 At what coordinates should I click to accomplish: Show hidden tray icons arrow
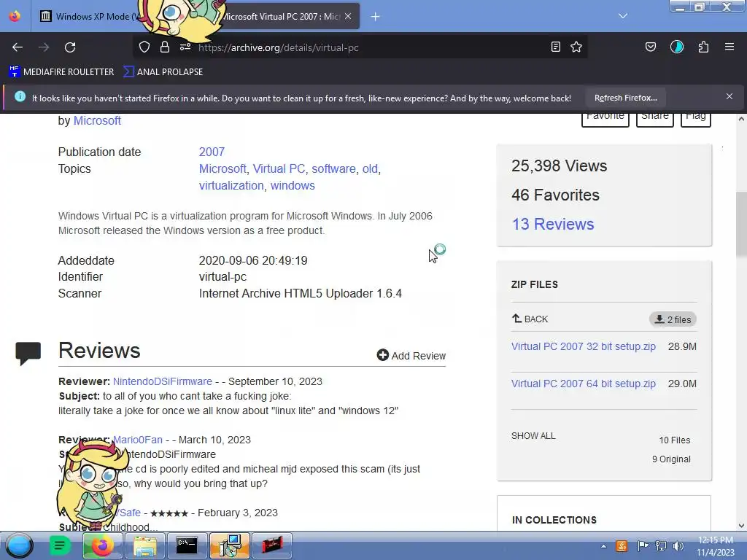603,546
